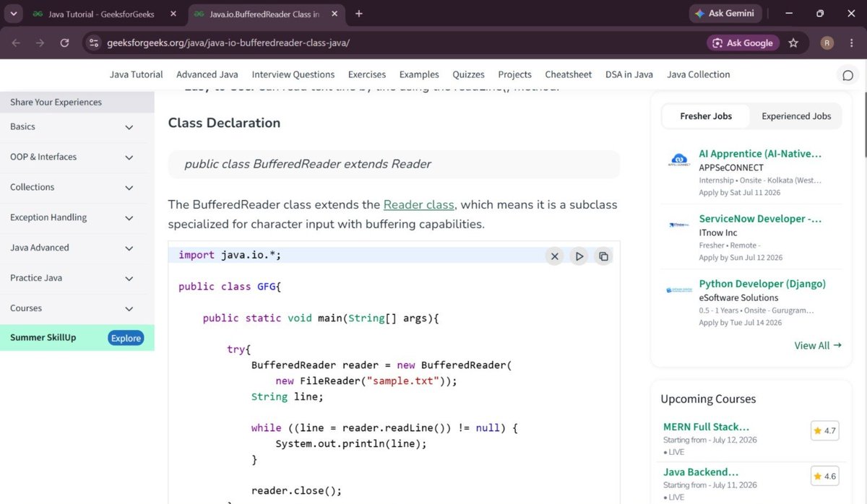Click the 'public class BufferedReader extends Reader' text
The width and height of the screenshot is (867, 504).
click(x=308, y=164)
